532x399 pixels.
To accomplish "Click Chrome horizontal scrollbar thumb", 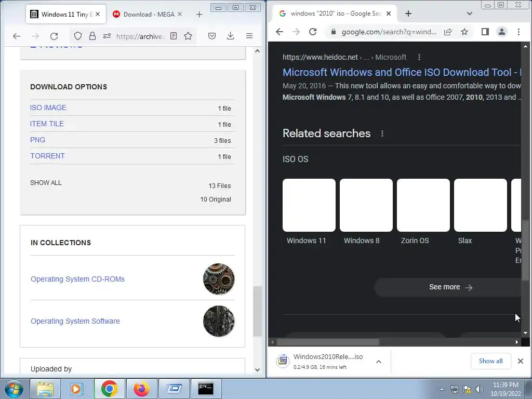I will pos(328,342).
